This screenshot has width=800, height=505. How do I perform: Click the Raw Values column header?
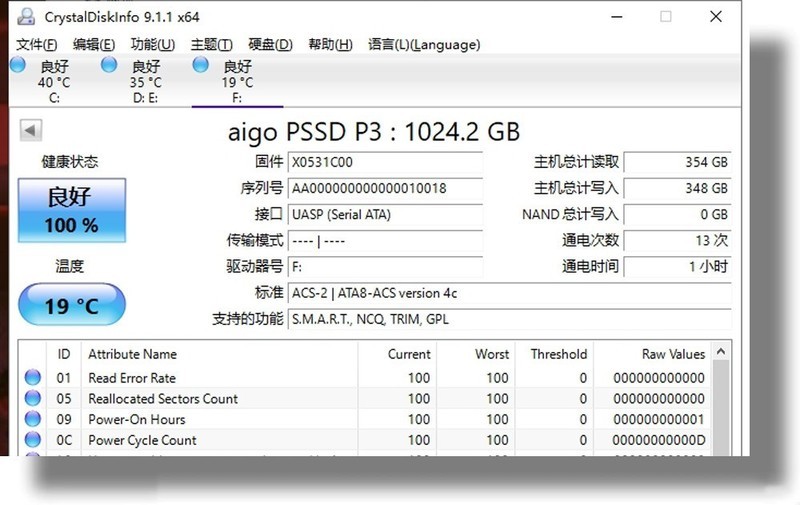tap(653, 354)
